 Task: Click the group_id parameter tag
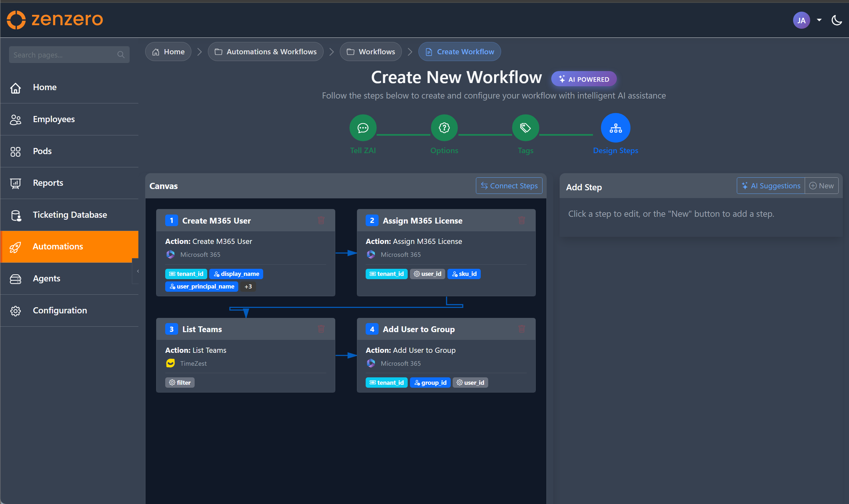click(x=430, y=383)
